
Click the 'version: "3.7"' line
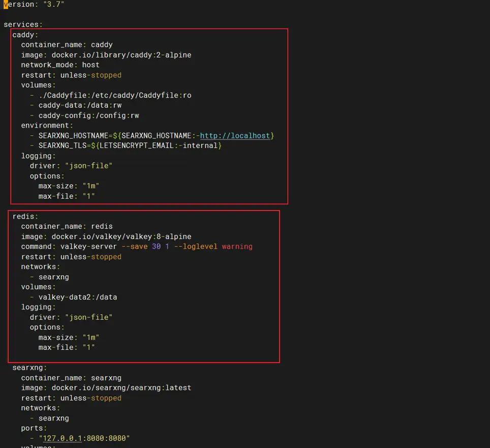(34, 5)
